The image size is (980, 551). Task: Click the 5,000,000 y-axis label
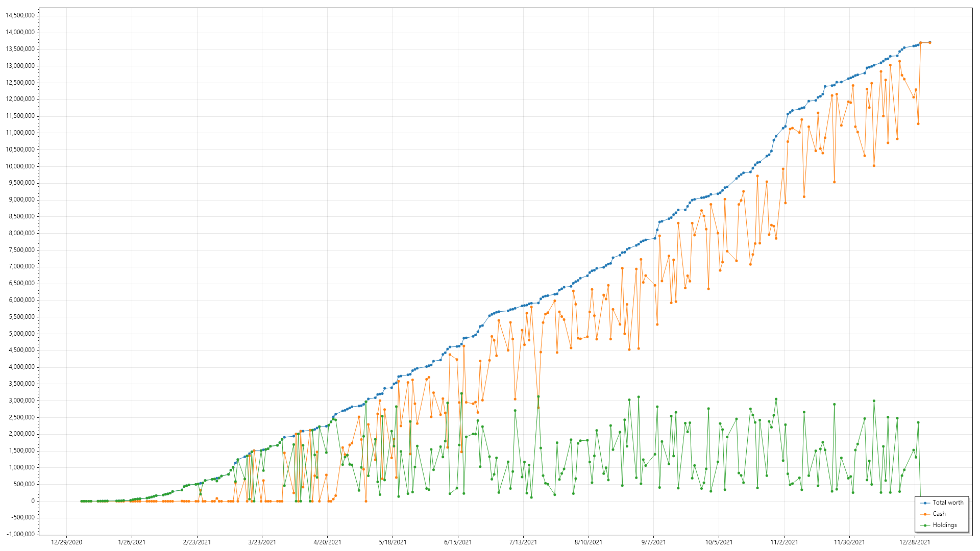click(x=22, y=334)
